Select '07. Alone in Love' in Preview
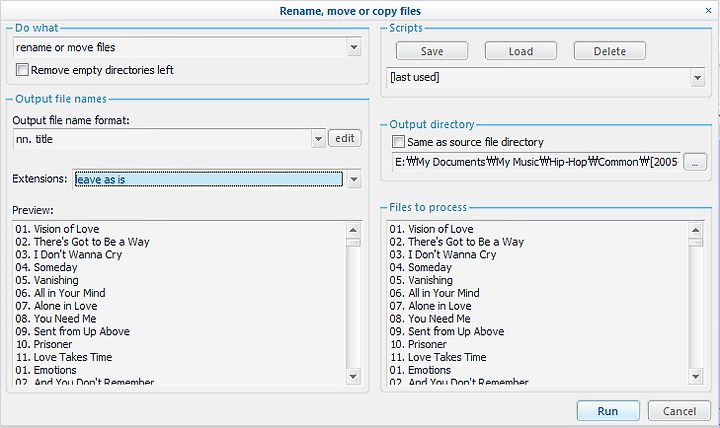The width and height of the screenshot is (720, 428). pyautogui.click(x=56, y=306)
